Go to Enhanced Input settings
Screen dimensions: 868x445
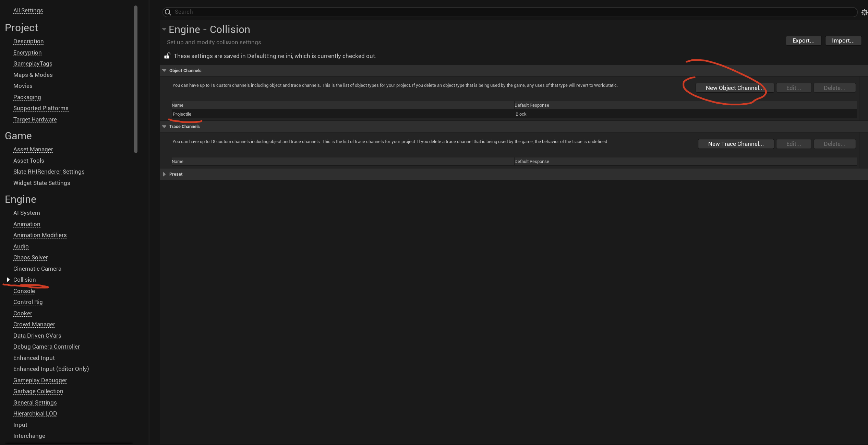(34, 358)
